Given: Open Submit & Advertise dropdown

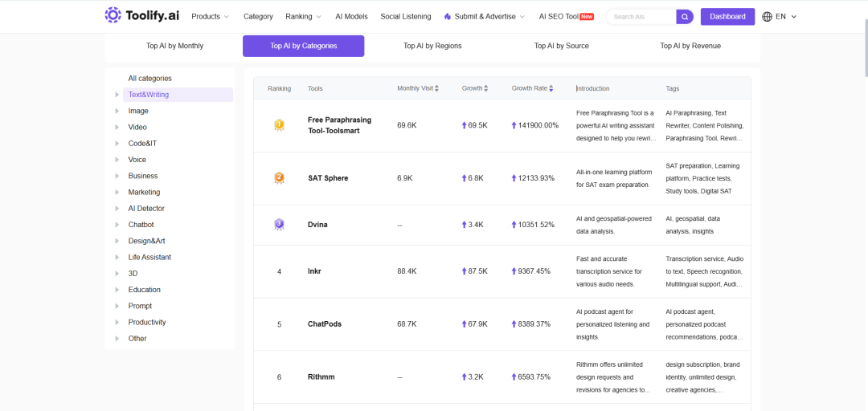Looking at the screenshot, I should [x=485, y=17].
